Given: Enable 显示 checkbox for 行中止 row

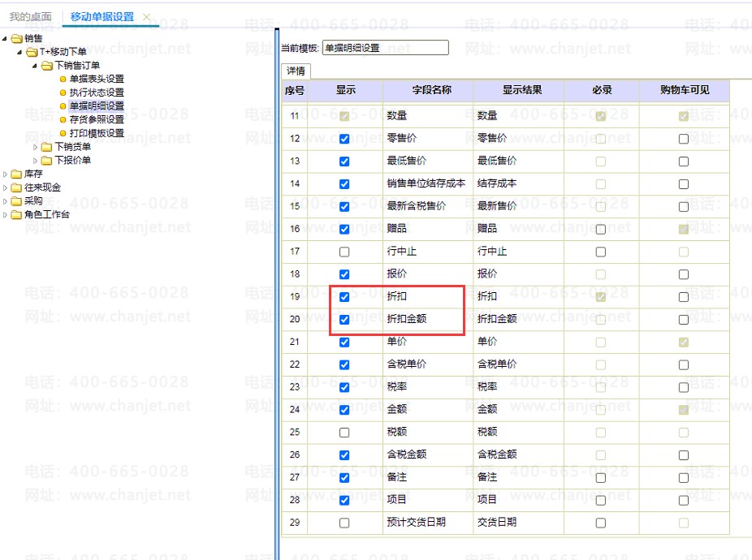Looking at the screenshot, I should [x=344, y=252].
